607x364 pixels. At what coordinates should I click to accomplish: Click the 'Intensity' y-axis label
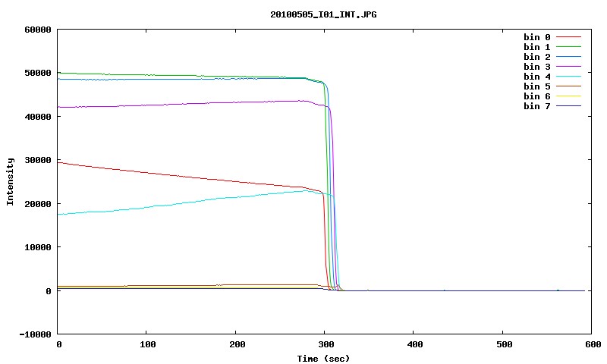tap(10, 181)
